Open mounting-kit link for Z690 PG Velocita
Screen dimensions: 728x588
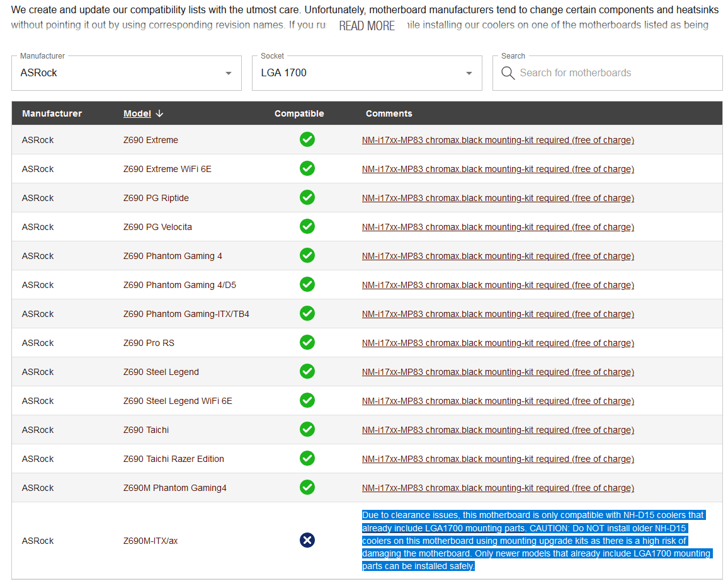tap(498, 227)
